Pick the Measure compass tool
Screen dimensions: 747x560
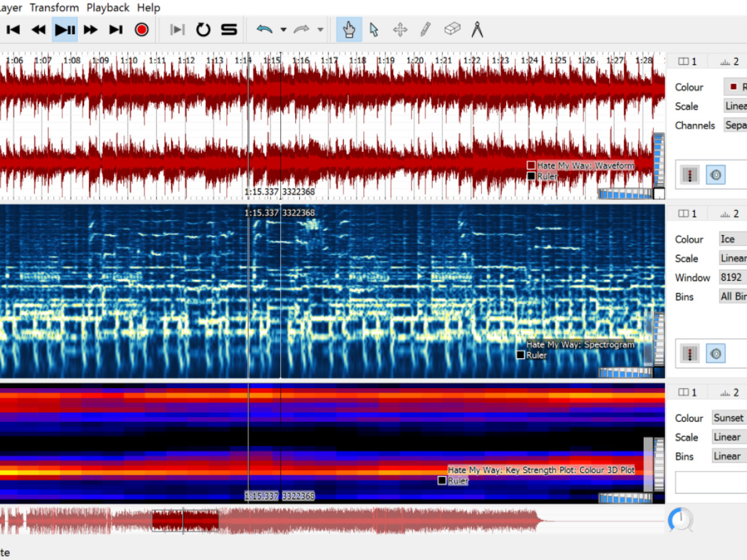point(477,29)
